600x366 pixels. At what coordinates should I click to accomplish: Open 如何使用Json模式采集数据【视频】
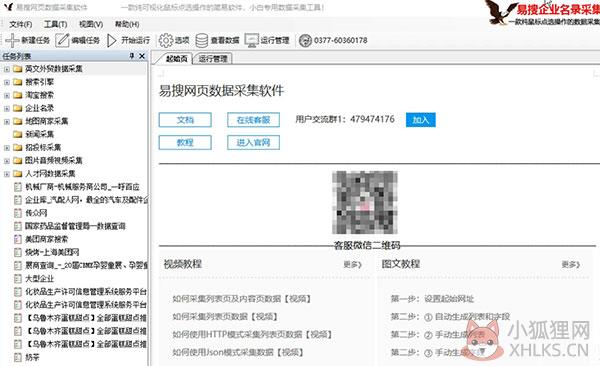click(238, 352)
